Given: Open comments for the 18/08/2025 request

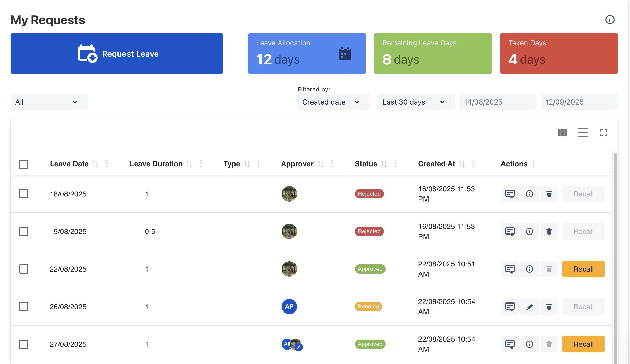Looking at the screenshot, I should (x=510, y=194).
